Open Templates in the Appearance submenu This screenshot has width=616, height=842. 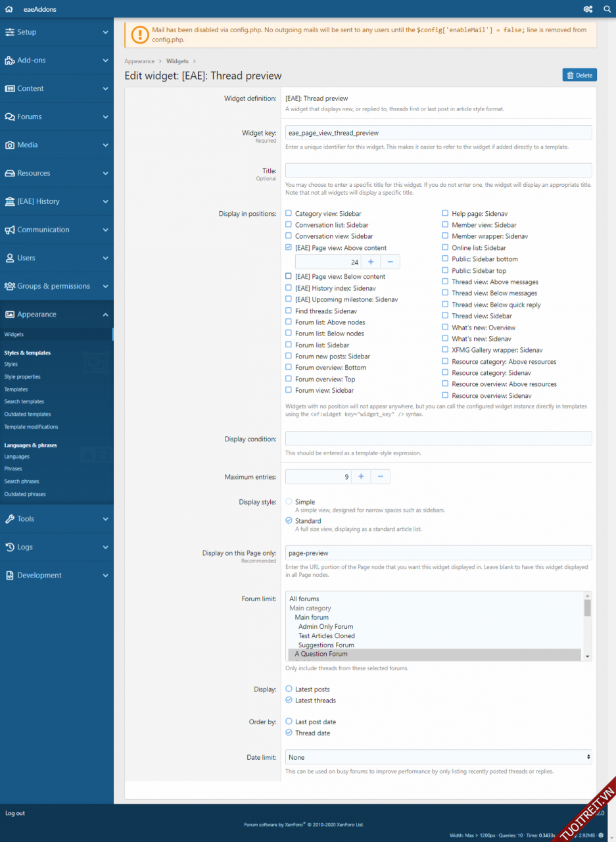[x=16, y=389]
